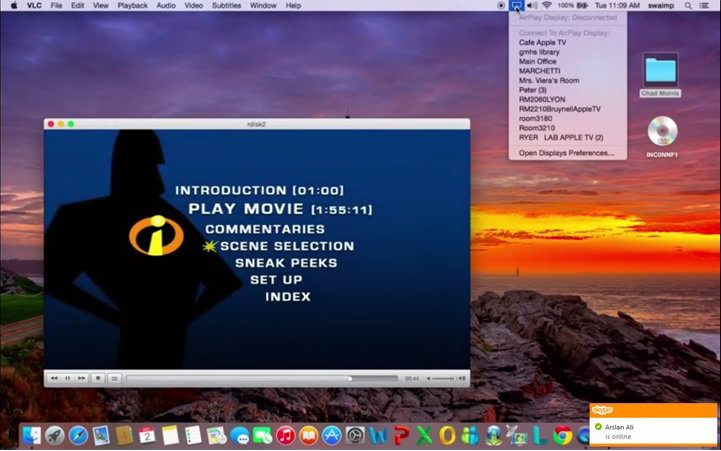The image size is (721, 451).
Task: Open the Chad Morris desktop folder
Action: click(660, 69)
